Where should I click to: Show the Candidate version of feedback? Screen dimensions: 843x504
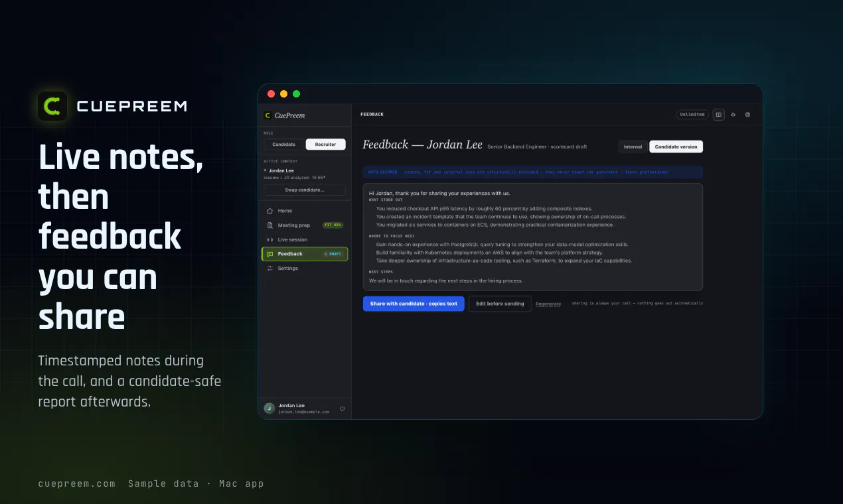pyautogui.click(x=676, y=147)
